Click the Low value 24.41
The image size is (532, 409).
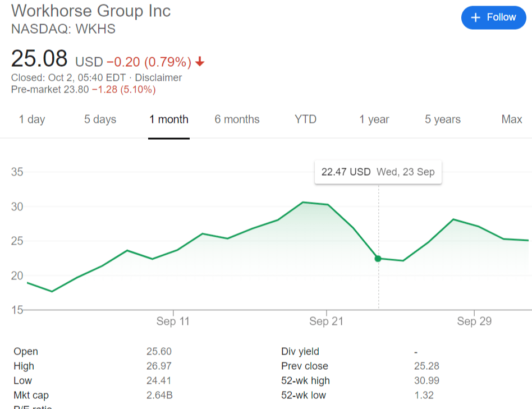pos(158,380)
